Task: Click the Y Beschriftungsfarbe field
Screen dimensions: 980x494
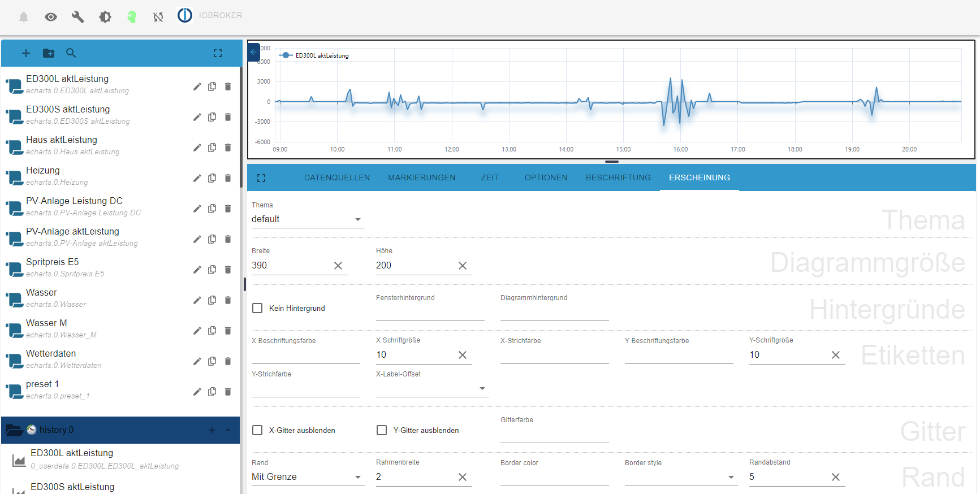Action: (679, 356)
